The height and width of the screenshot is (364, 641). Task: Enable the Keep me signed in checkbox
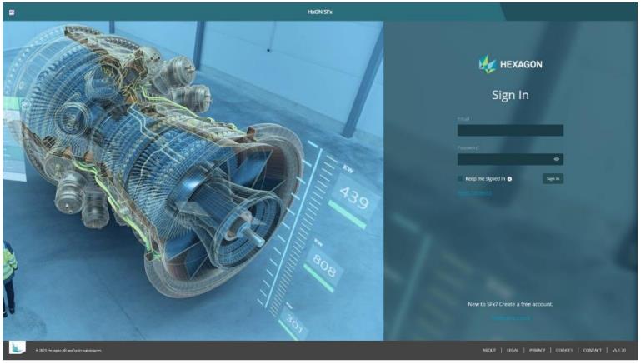coord(460,178)
